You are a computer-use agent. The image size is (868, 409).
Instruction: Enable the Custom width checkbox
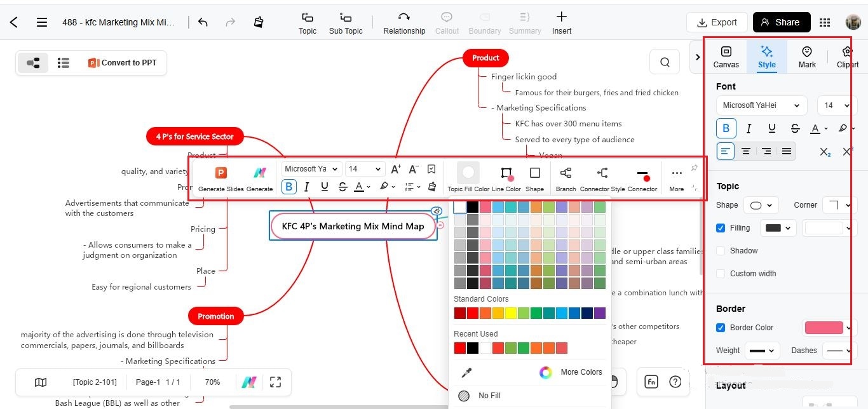point(721,274)
